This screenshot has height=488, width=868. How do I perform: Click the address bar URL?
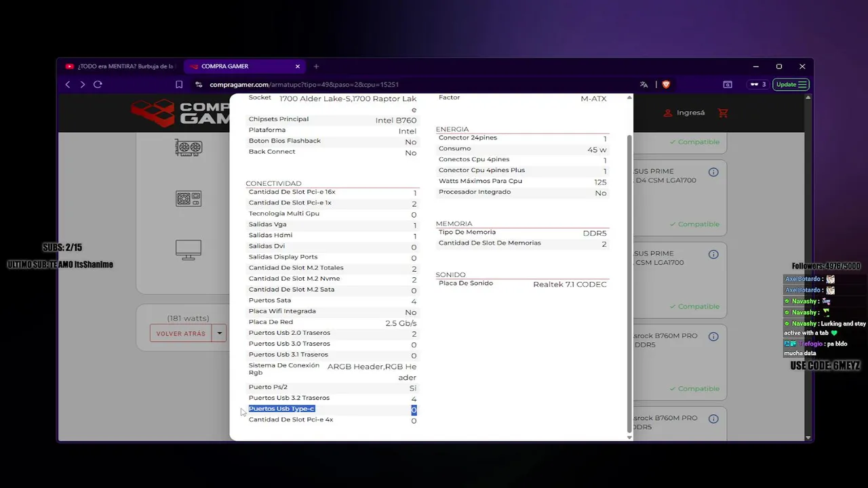click(x=304, y=85)
